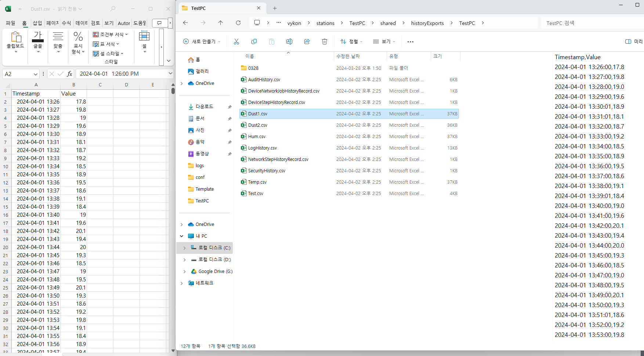Switch to Excel 검토 (Review) ribbon tab
Screen dimensions: 644x356
tap(95, 23)
